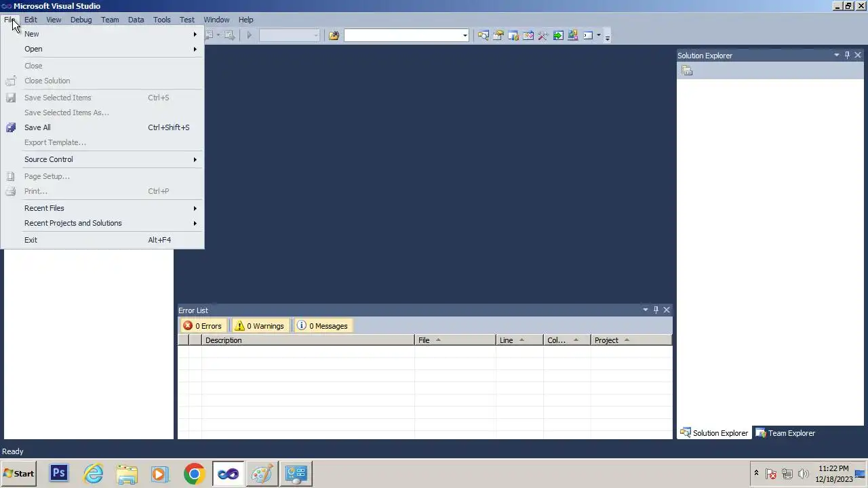The width and height of the screenshot is (868, 488).
Task: Show hidden tray icons arrow
Action: [756, 473]
